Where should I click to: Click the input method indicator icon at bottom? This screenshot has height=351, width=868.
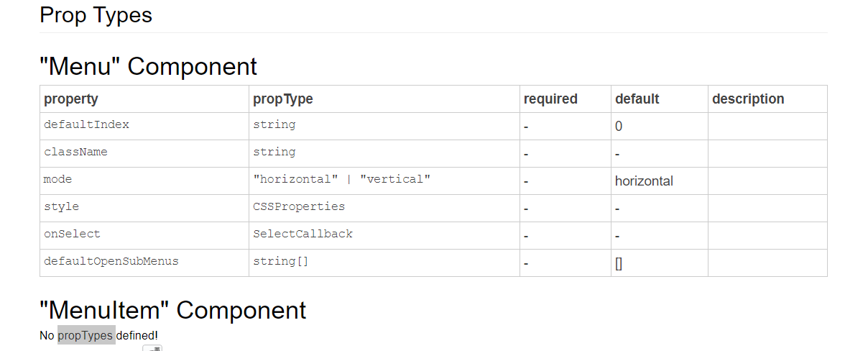(152, 348)
